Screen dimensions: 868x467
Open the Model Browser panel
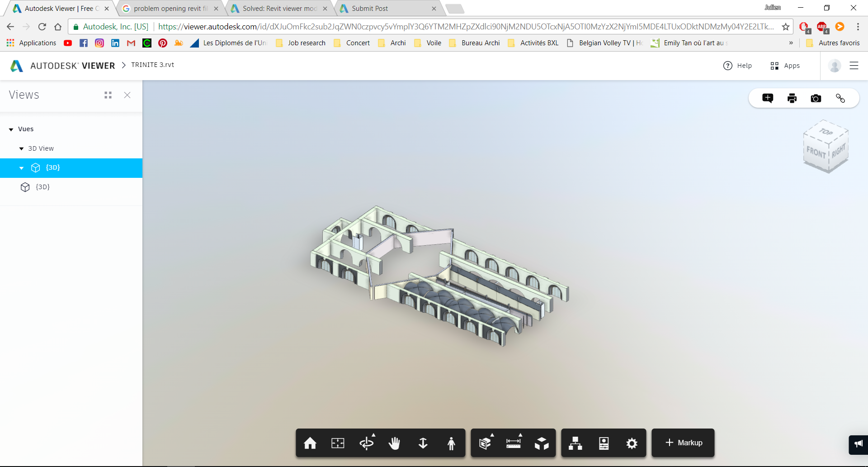[576, 443]
